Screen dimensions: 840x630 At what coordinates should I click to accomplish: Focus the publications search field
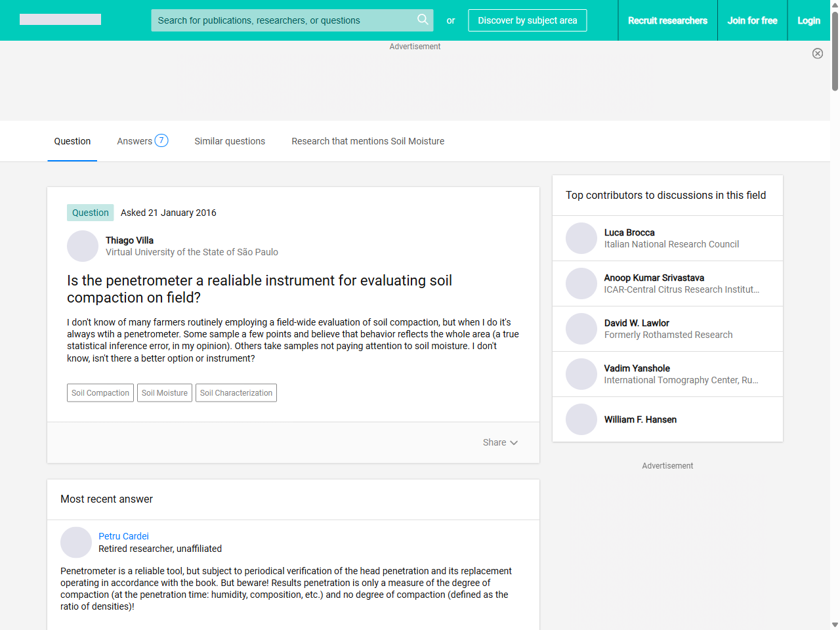coord(282,20)
